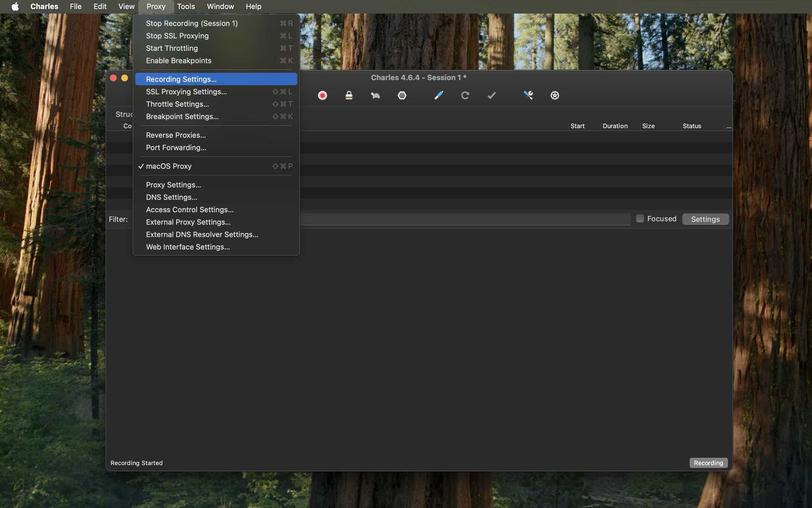Viewport: 812px width, 508px height.
Task: Choose Stop SSL Proxying
Action: click(x=216, y=36)
